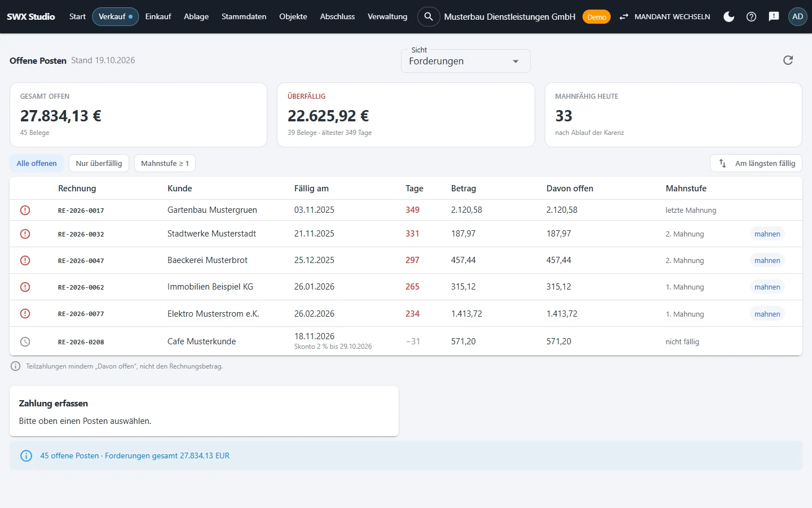Change sort order Am längsten fällig
Image resolution: width=812 pixels, height=508 pixels.
(x=756, y=163)
